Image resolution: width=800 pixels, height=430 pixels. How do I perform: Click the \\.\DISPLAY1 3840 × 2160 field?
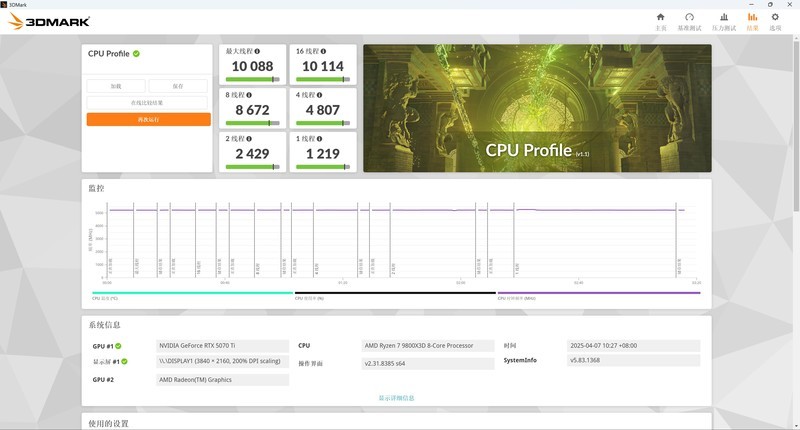coord(222,361)
